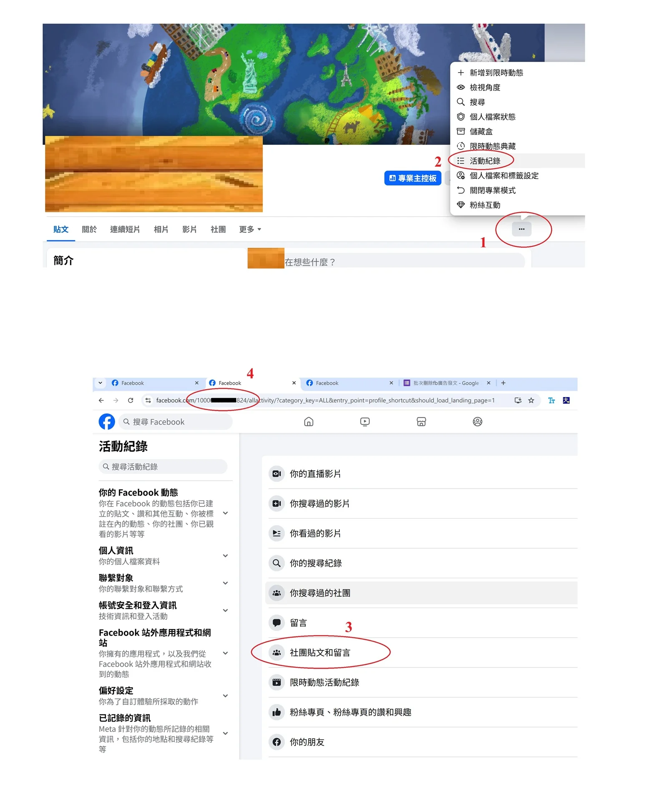Click the site information icon in address bar
The height and width of the screenshot is (812, 649).
148,400
